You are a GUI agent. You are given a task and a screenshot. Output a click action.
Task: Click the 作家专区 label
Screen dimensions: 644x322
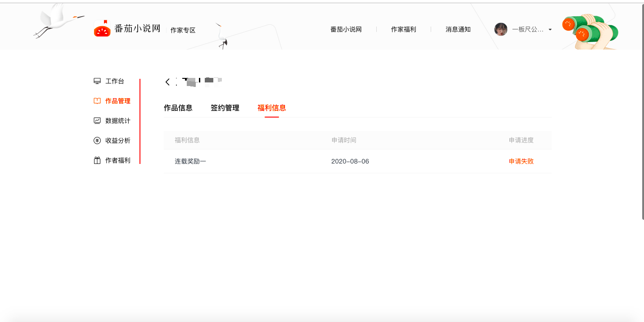[183, 30]
